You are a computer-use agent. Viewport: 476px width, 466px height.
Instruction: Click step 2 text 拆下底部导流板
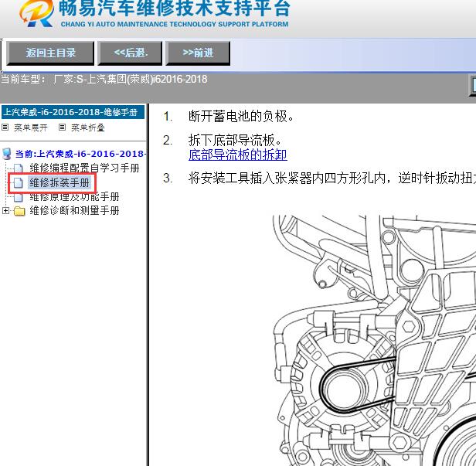click(235, 140)
